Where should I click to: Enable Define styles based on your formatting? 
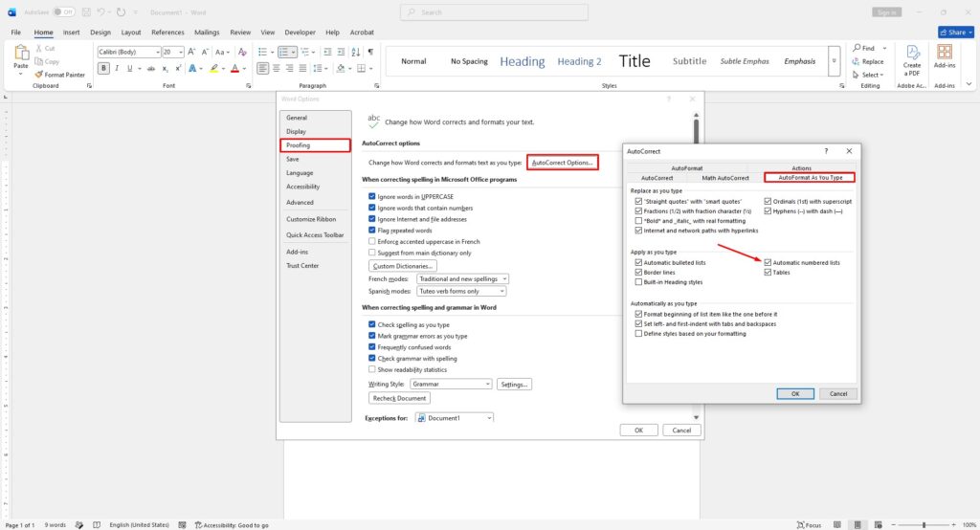(638, 334)
